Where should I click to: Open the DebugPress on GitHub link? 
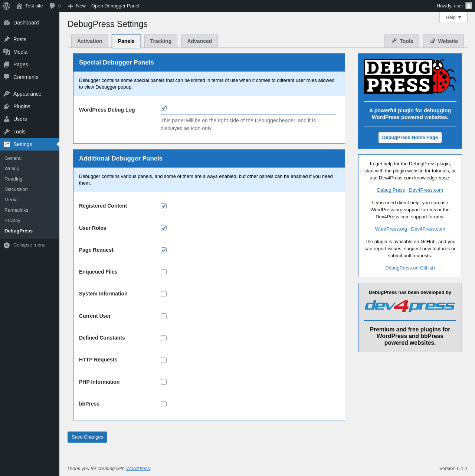point(410,268)
